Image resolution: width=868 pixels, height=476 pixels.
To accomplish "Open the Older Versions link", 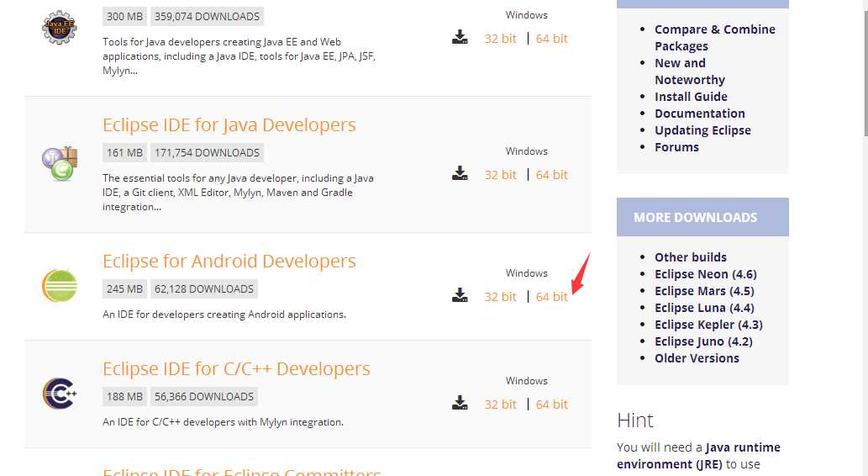I will point(697,358).
